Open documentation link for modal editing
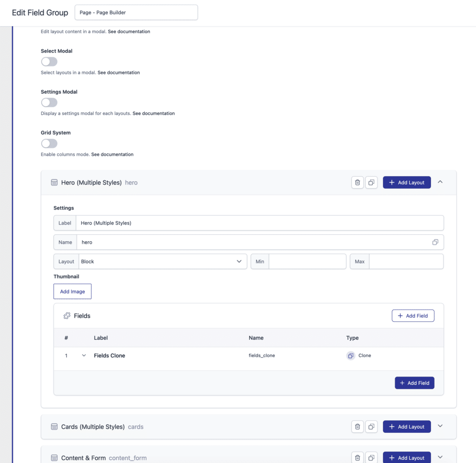476x463 pixels. (x=129, y=32)
